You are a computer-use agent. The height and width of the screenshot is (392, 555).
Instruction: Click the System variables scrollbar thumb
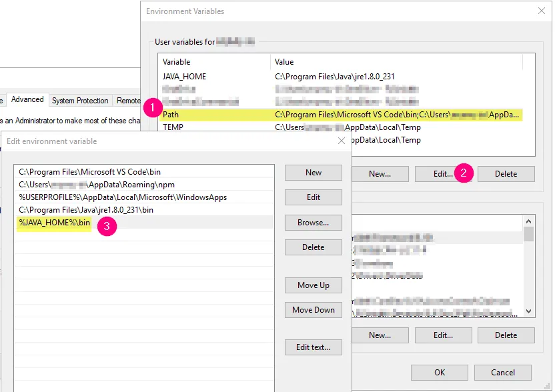[x=528, y=234]
